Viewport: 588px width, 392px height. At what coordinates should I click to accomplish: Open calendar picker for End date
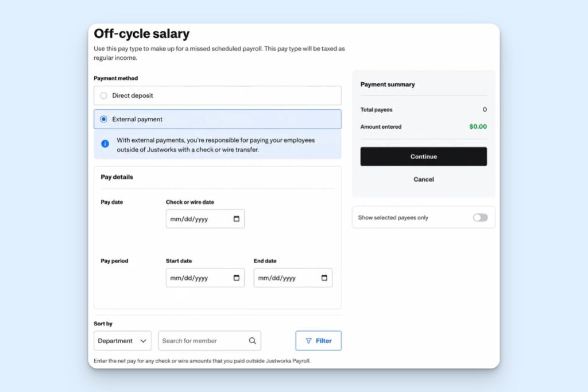pyautogui.click(x=324, y=278)
